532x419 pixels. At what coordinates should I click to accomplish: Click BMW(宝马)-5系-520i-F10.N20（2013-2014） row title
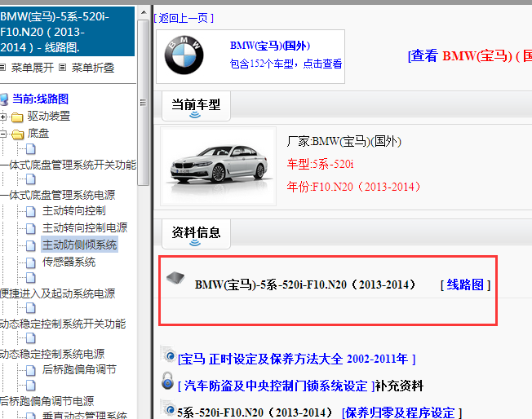(305, 284)
